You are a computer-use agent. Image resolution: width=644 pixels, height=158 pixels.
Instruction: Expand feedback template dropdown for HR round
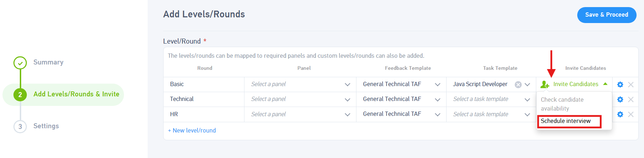[437, 114]
